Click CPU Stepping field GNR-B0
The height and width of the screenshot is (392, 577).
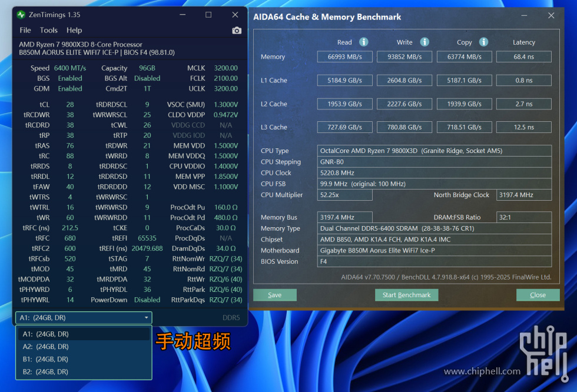(435, 162)
